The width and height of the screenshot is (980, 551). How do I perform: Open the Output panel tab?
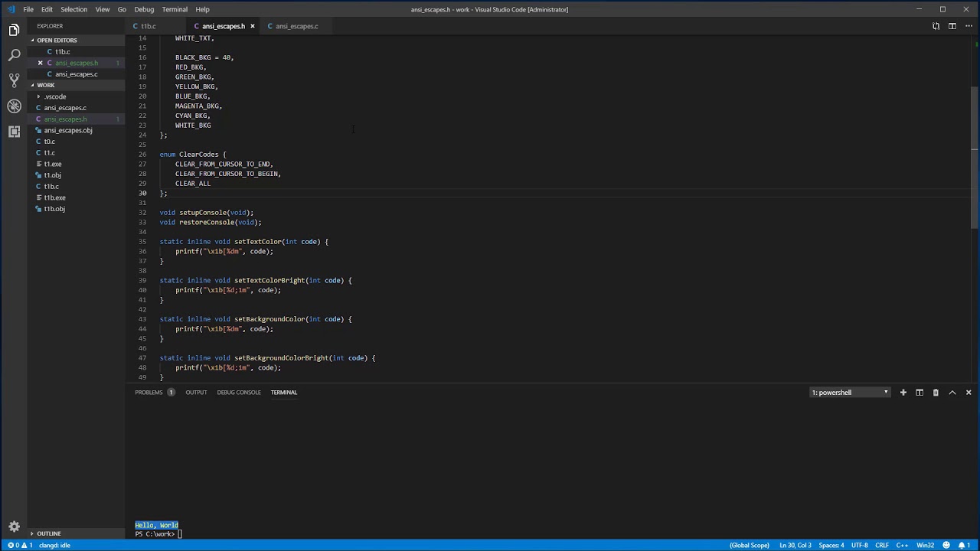click(x=196, y=393)
